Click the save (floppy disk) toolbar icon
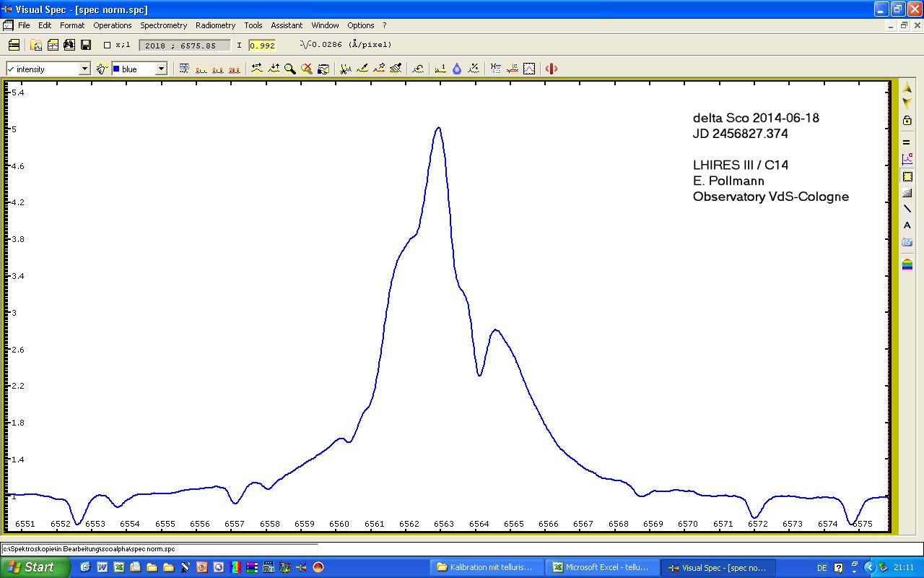The image size is (924, 578). pos(86,45)
